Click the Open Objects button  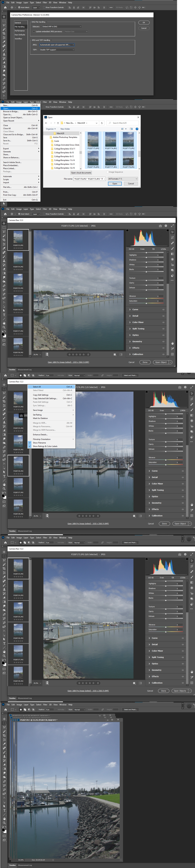tap(180, 691)
